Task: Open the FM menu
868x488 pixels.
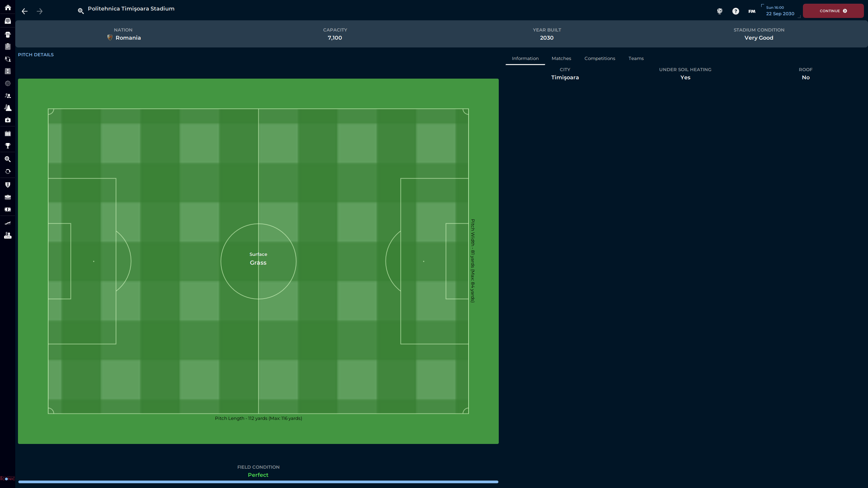Action: point(752,11)
